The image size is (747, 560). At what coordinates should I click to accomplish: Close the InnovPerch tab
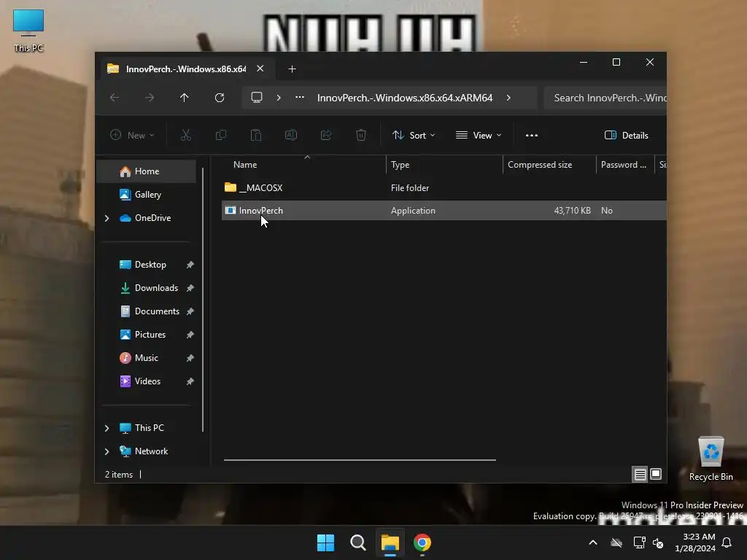[260, 69]
